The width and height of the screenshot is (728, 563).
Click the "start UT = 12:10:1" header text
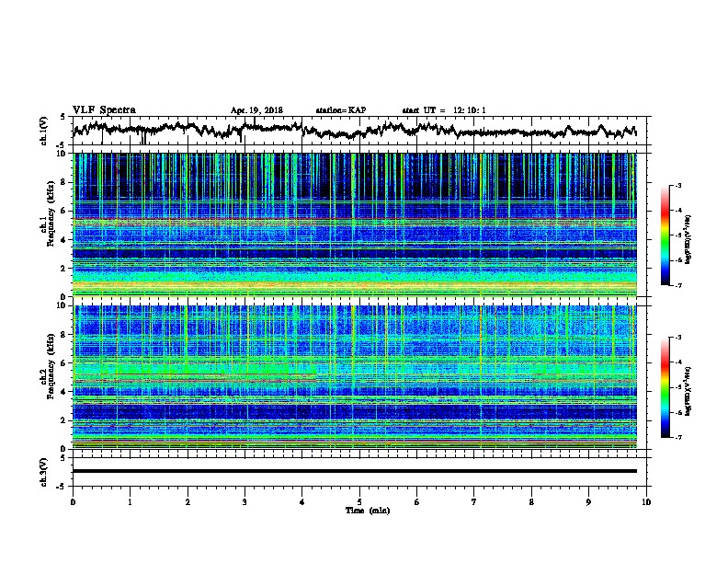pos(444,110)
